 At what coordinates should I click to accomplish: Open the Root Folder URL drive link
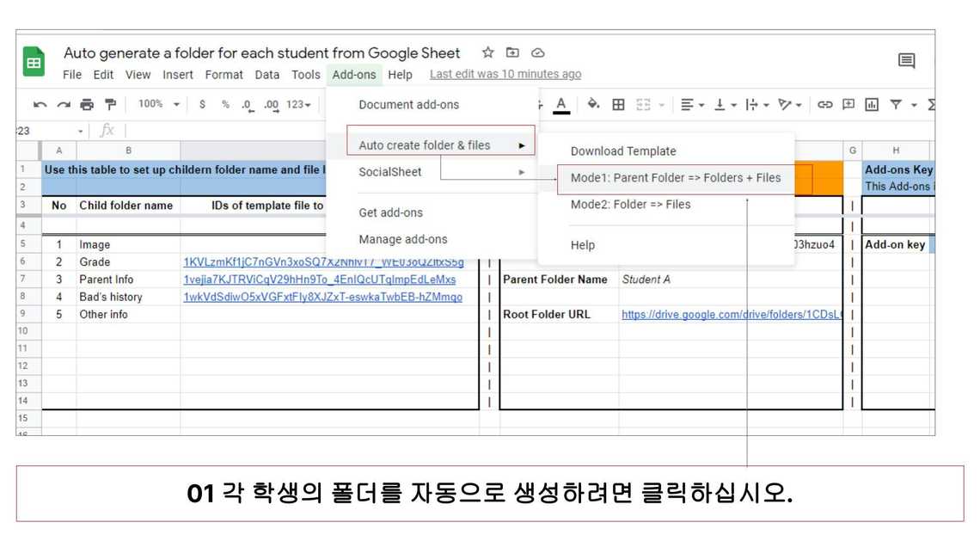730,315
